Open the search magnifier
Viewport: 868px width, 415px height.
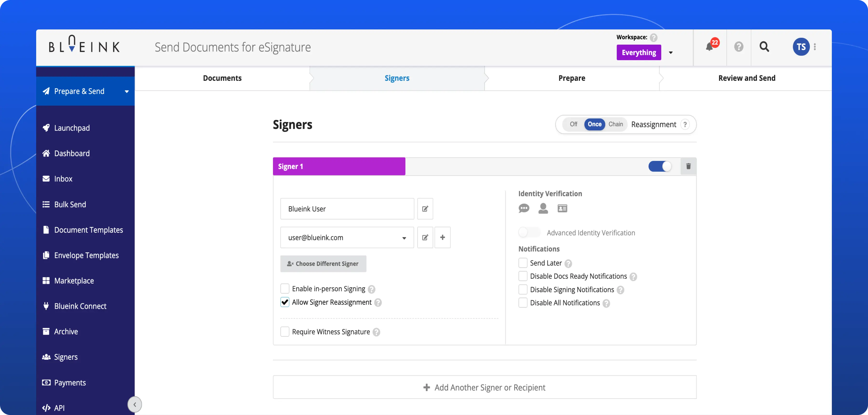[764, 47]
